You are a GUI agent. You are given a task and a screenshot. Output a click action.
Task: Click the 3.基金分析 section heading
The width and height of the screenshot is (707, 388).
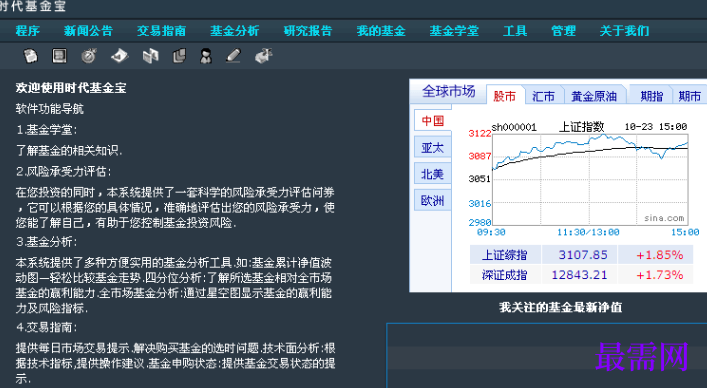point(46,242)
